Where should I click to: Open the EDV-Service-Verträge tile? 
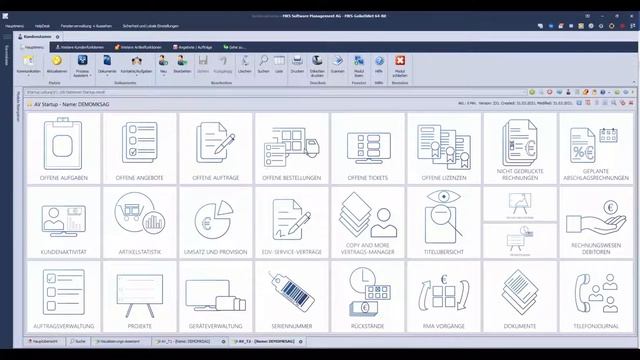[291, 223]
